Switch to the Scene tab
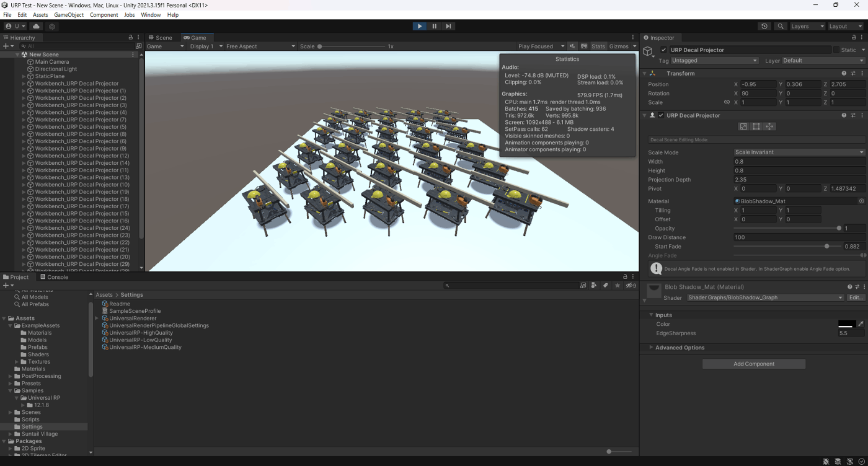 pyautogui.click(x=161, y=38)
